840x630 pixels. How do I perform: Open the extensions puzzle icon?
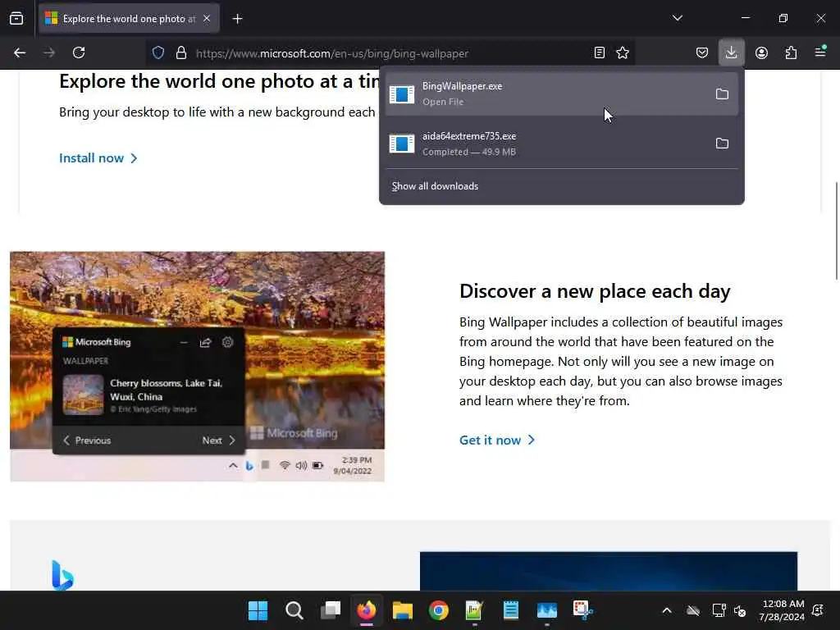click(x=791, y=52)
